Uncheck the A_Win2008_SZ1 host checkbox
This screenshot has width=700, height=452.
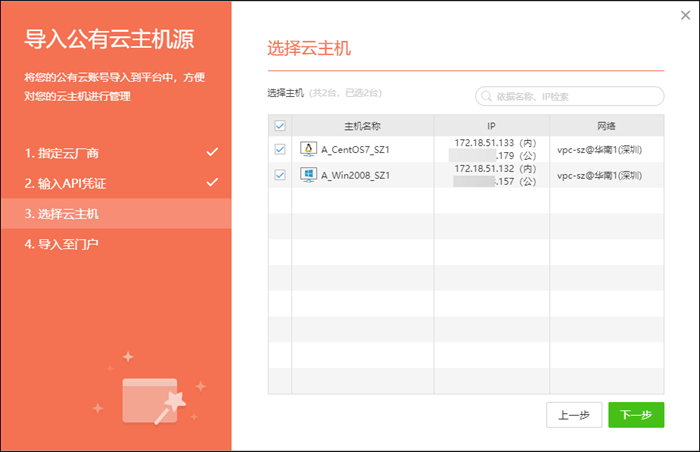280,175
